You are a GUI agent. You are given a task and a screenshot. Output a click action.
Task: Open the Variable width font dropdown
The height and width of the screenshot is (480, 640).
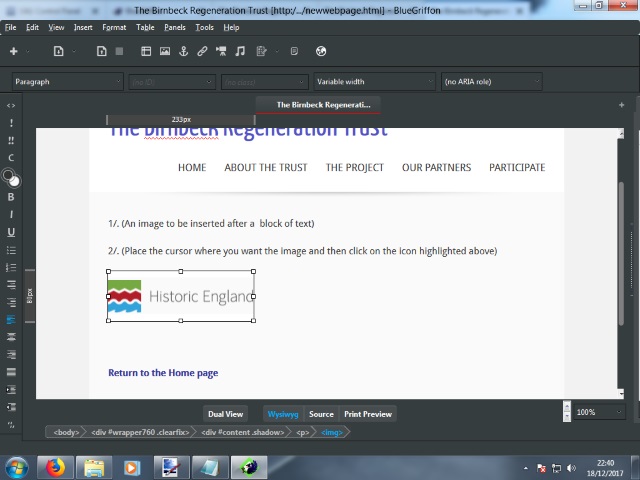pos(374,82)
